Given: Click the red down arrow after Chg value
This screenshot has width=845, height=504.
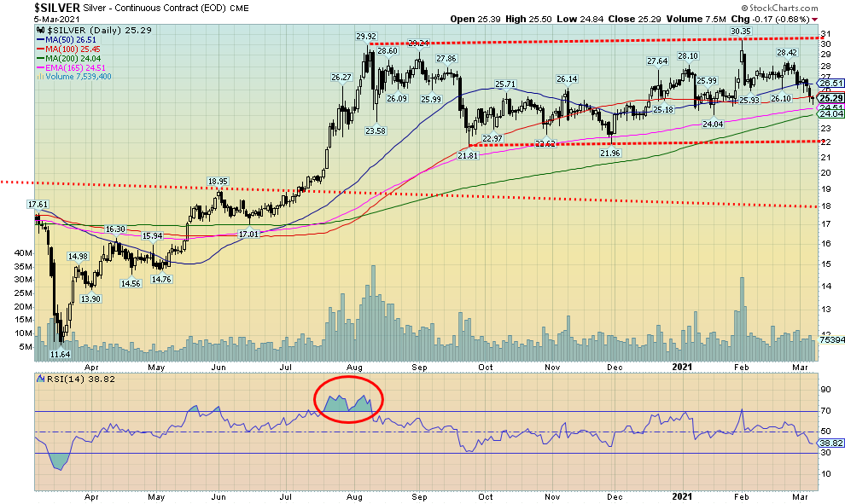Looking at the screenshot, I should [x=812, y=18].
